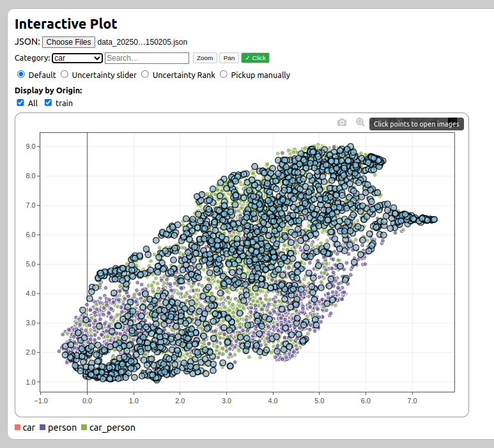Click the green Click mode button
Viewport: 494px width, 448px height.
[x=255, y=58]
